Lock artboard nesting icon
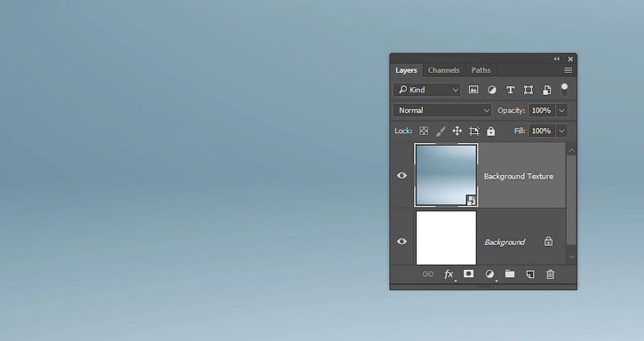 point(474,131)
